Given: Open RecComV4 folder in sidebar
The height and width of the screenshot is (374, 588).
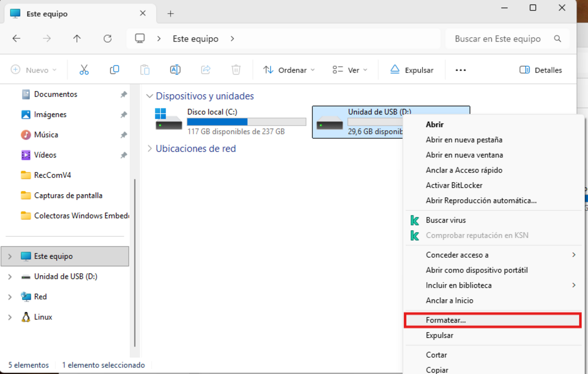Looking at the screenshot, I should [52, 175].
